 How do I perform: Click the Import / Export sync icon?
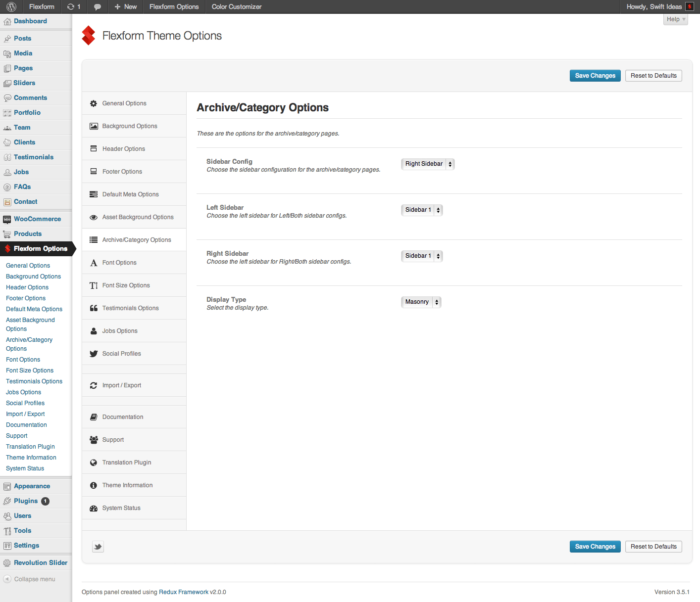click(x=94, y=385)
